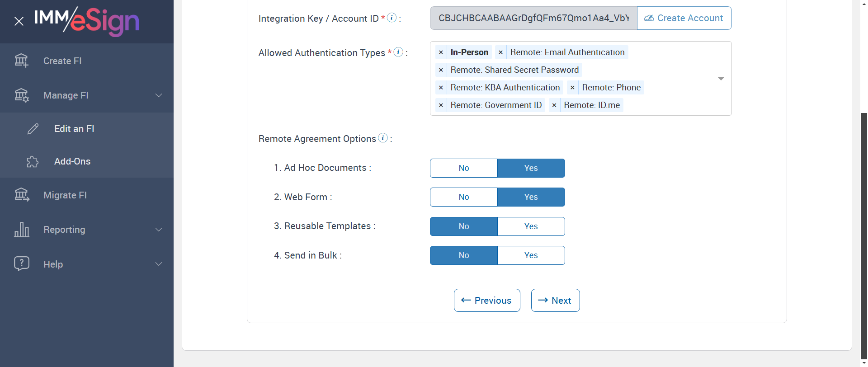Click the Migrate FI bank icon

click(x=21, y=195)
